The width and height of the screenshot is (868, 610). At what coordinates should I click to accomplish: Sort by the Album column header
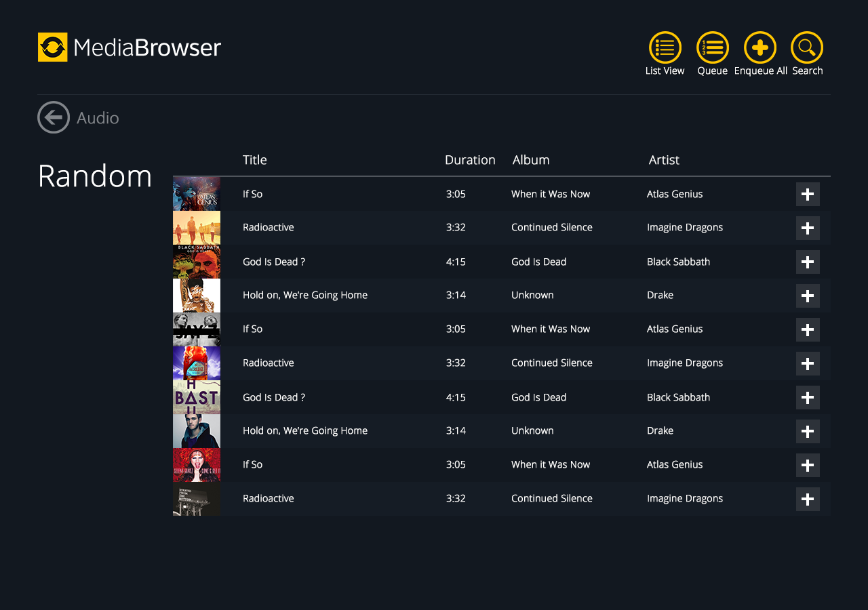(x=531, y=160)
